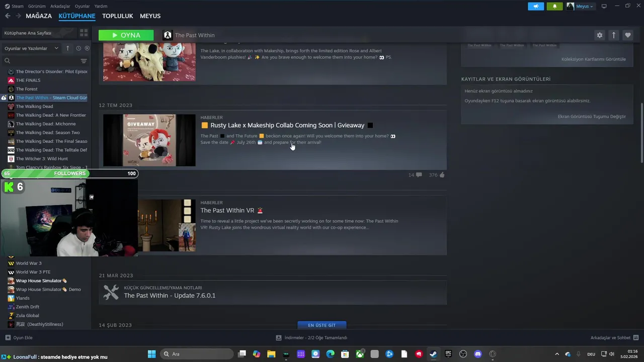Switch to TOPLULUK tab

coord(117,16)
